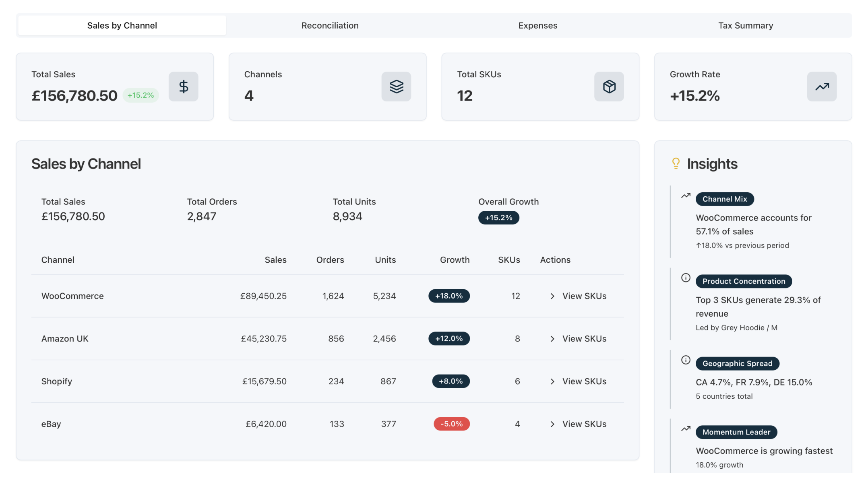The width and height of the screenshot is (868, 482).
Task: Click the lightbulb icon beside Insights
Action: [x=676, y=163]
